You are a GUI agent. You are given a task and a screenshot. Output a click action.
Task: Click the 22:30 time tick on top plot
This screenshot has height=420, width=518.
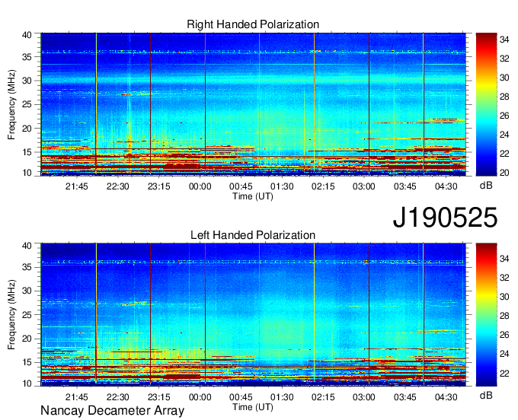coord(117,186)
